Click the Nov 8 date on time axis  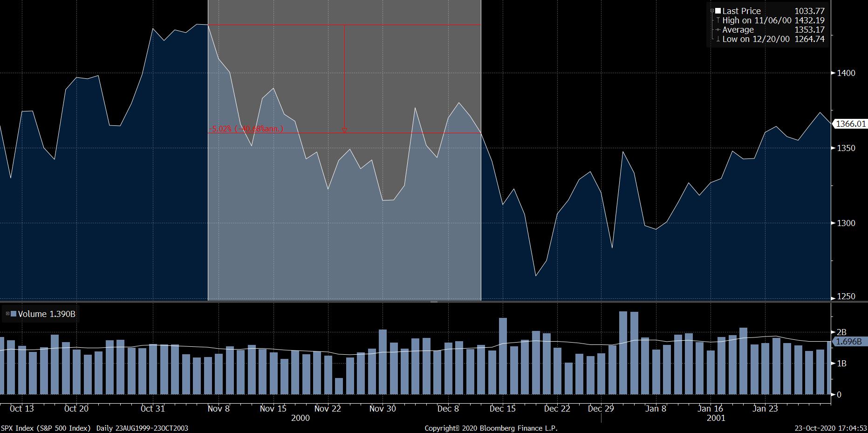[x=219, y=409]
